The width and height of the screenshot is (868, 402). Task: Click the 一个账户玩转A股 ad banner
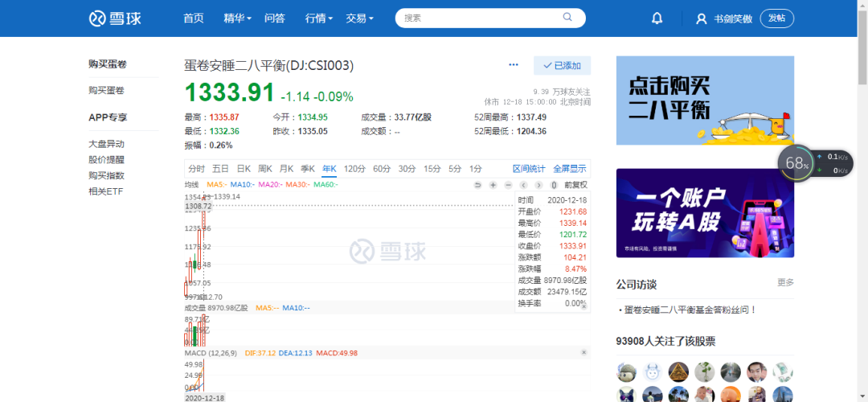706,213
